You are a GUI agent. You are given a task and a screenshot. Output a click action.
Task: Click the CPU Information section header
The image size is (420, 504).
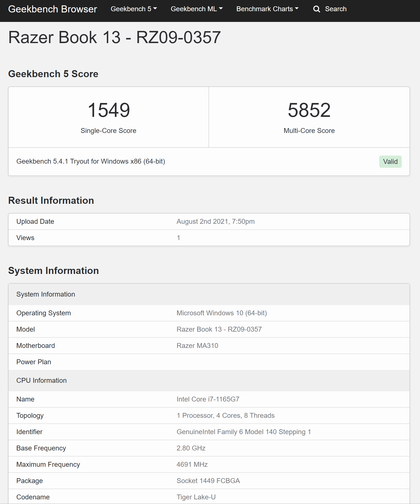41,381
